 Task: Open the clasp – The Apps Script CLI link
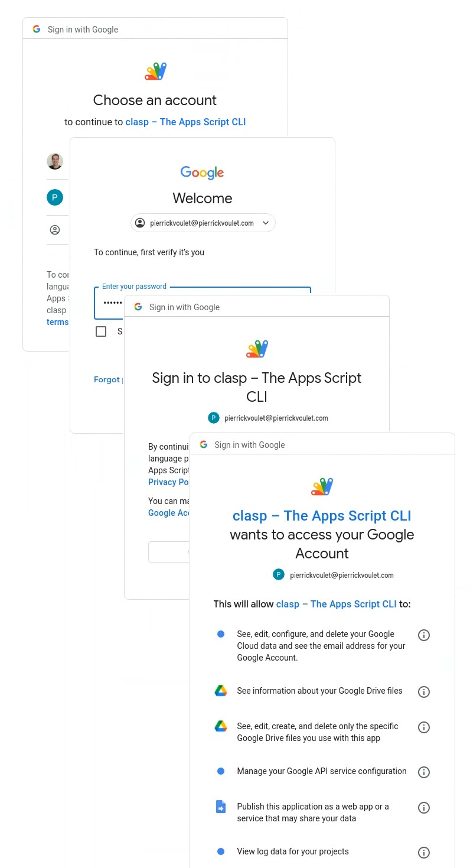click(x=185, y=122)
